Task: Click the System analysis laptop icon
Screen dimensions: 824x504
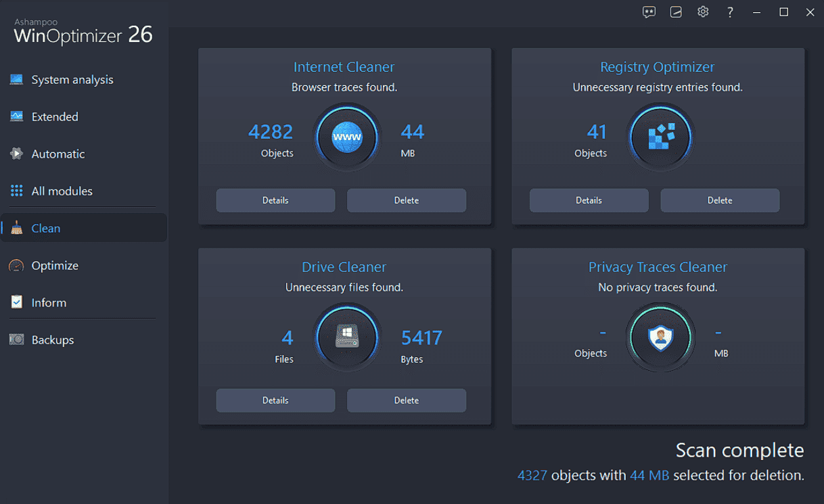Action: (16, 80)
